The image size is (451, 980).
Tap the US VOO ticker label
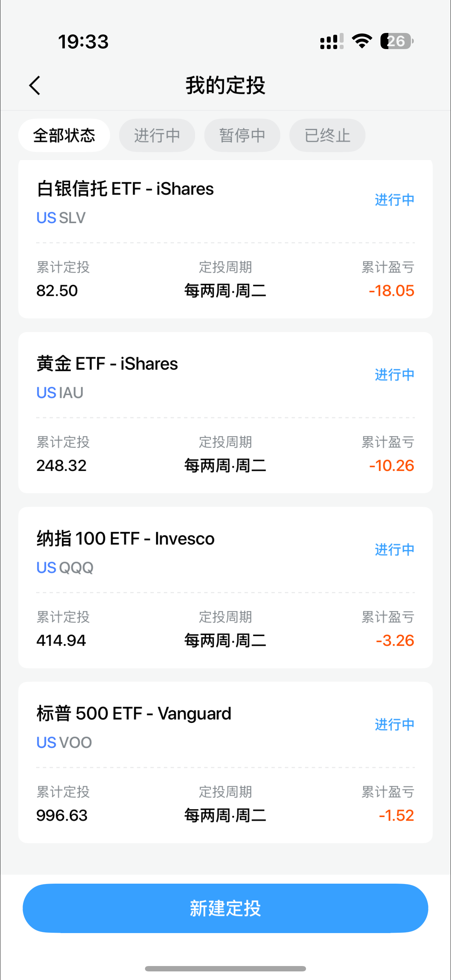pyautogui.click(x=64, y=743)
